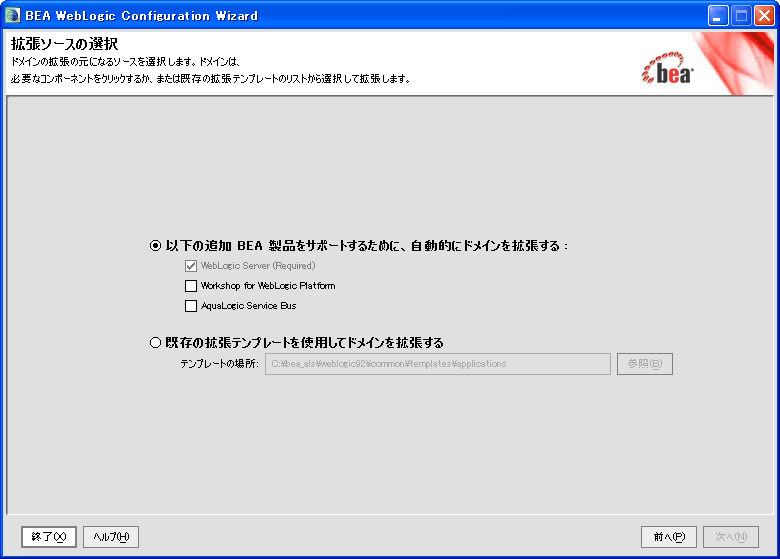
Task: Click the 終了(X) exit button
Action: pyautogui.click(x=49, y=537)
